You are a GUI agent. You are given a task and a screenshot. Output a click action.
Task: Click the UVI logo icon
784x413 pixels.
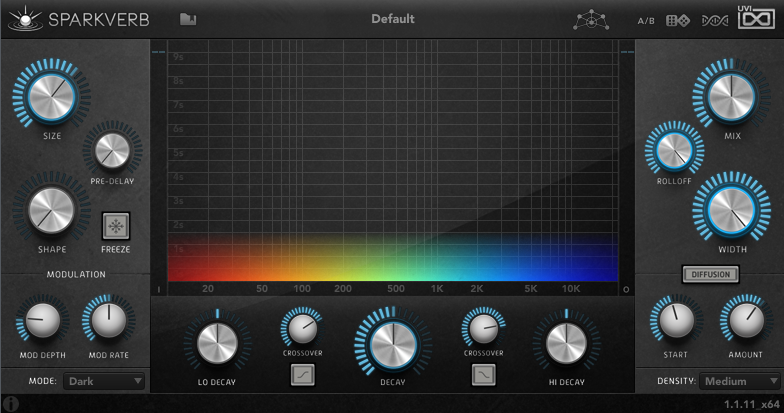coord(755,18)
